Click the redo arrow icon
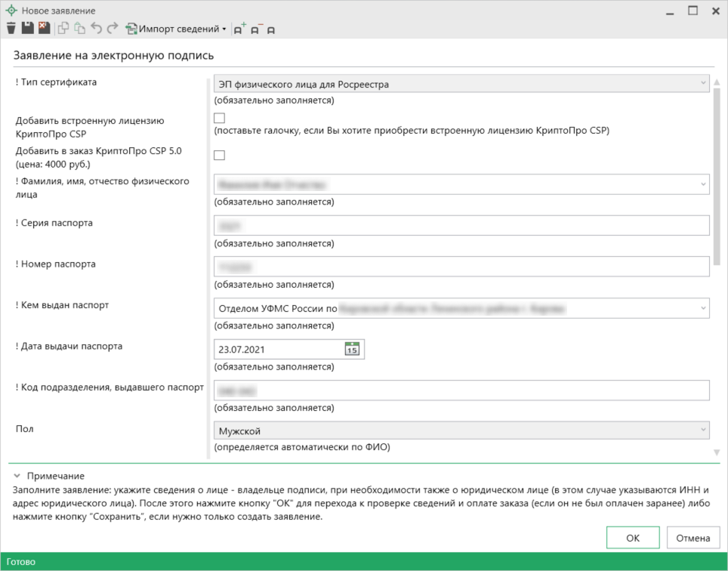The image size is (728, 571). [x=113, y=29]
